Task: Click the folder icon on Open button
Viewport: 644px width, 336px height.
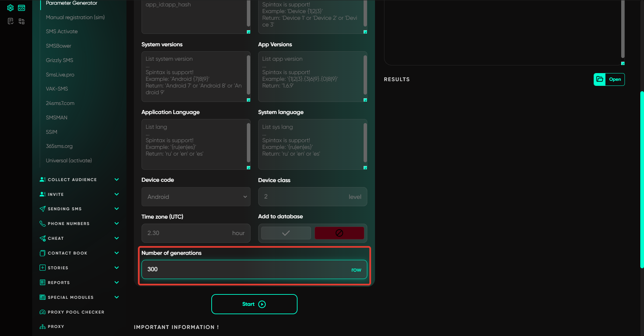Action: point(600,79)
